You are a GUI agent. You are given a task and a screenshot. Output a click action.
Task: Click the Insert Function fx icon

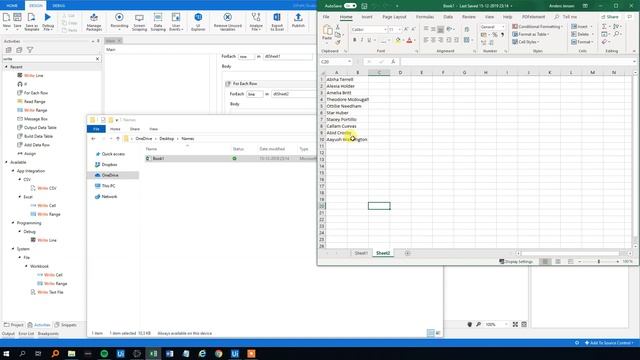click(x=393, y=62)
